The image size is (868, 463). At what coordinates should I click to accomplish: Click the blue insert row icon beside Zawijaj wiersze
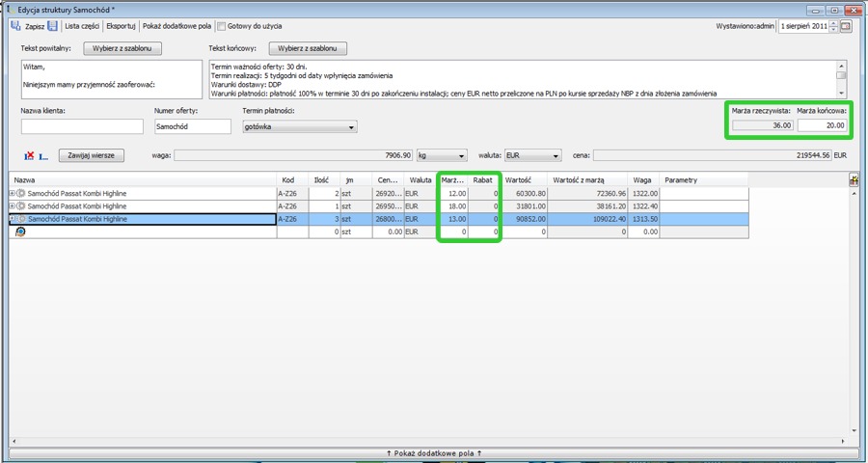(43, 156)
